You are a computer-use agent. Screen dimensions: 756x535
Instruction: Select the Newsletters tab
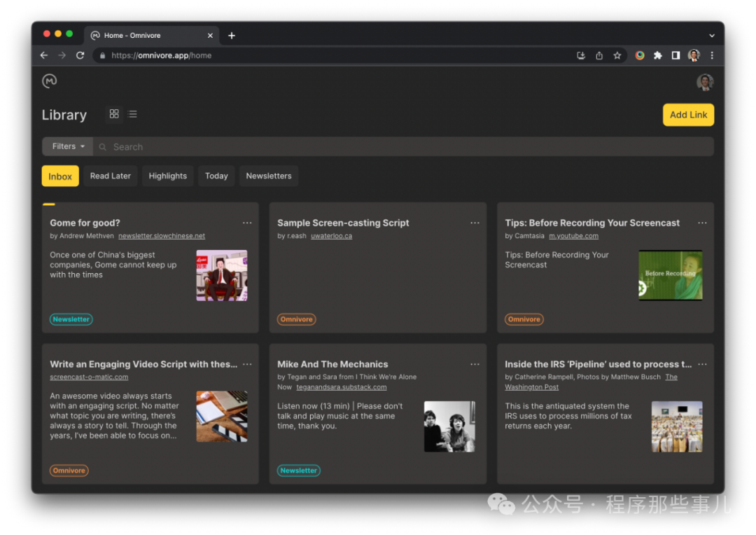point(269,176)
